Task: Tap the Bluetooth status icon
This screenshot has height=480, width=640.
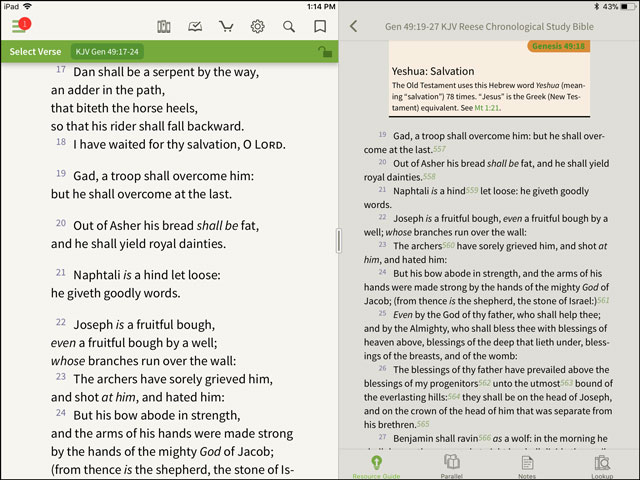Action: point(596,7)
